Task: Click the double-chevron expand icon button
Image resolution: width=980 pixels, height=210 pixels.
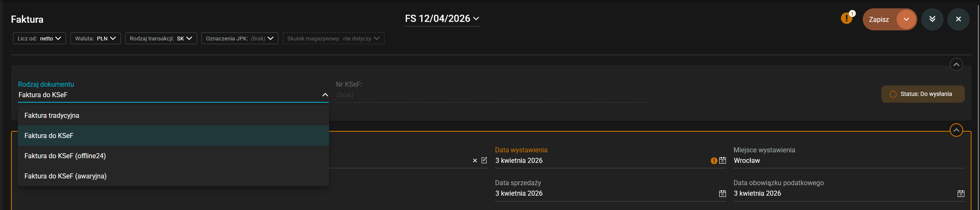Action: 932,19
